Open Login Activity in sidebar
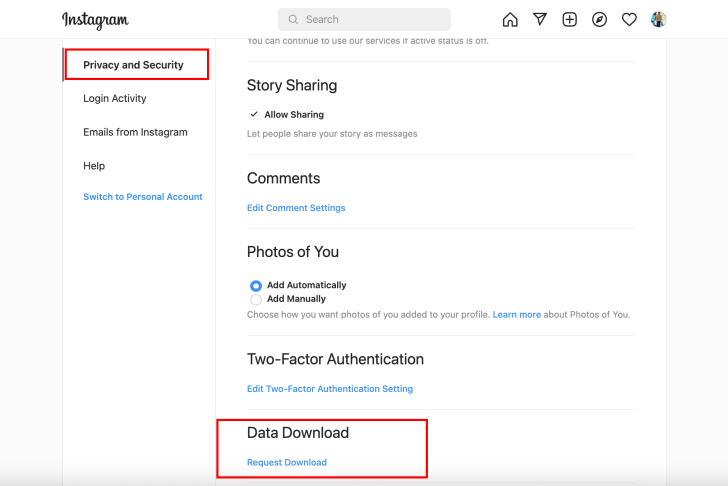 (115, 98)
